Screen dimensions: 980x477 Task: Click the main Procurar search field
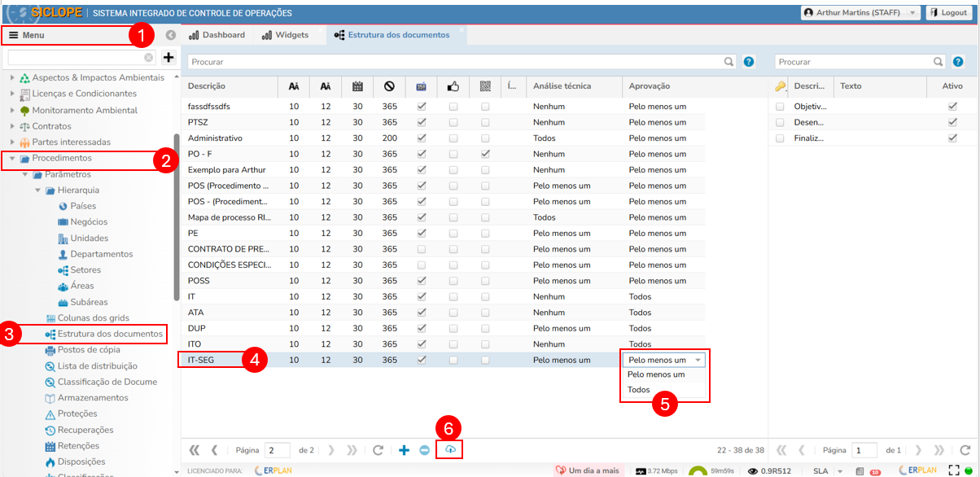point(456,62)
